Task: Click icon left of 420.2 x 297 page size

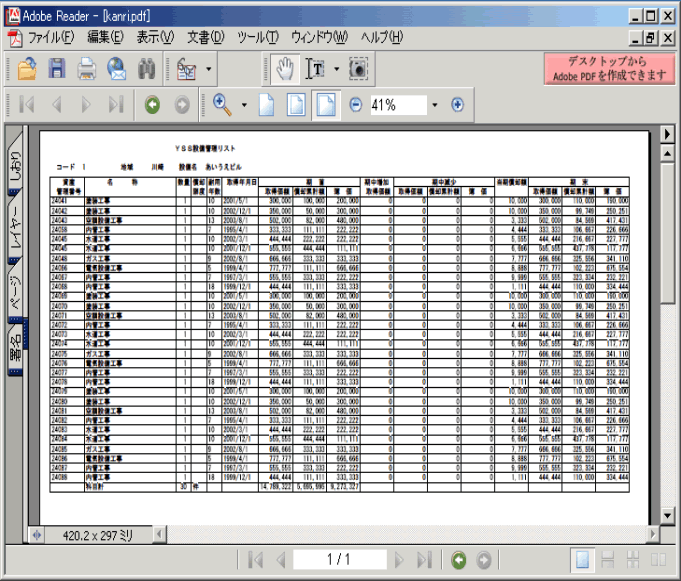Action: tap(37, 535)
